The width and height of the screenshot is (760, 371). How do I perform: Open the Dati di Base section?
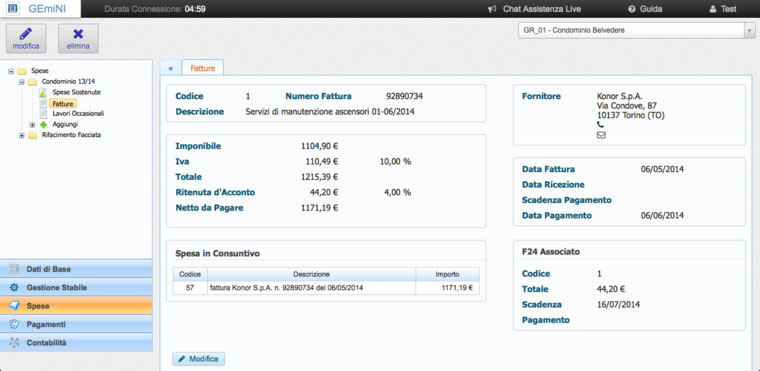tap(76, 269)
